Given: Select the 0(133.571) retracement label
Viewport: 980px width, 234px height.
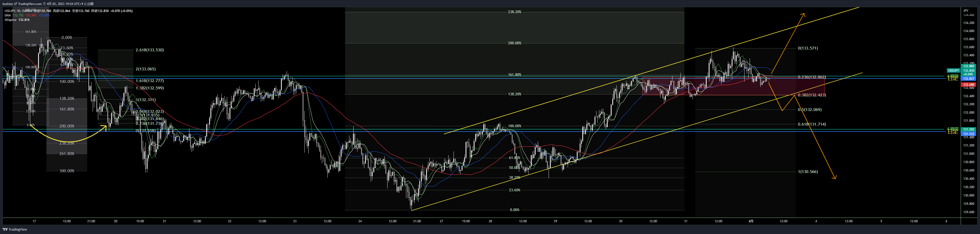Looking at the screenshot, I should tap(808, 48).
